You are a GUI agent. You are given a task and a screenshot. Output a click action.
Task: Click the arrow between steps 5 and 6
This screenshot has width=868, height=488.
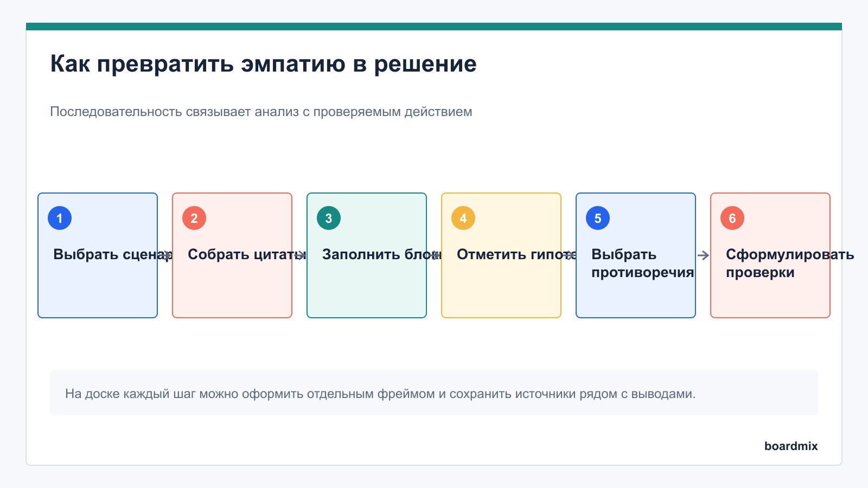click(703, 255)
